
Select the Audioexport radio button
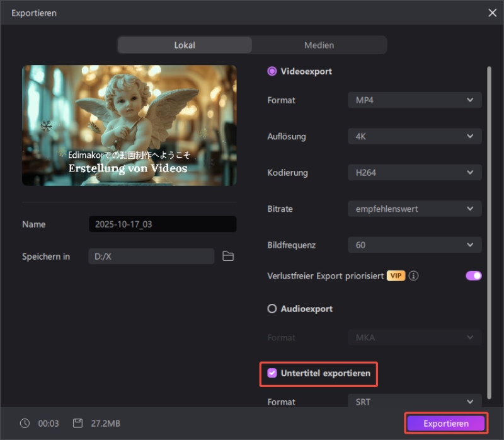coord(272,309)
